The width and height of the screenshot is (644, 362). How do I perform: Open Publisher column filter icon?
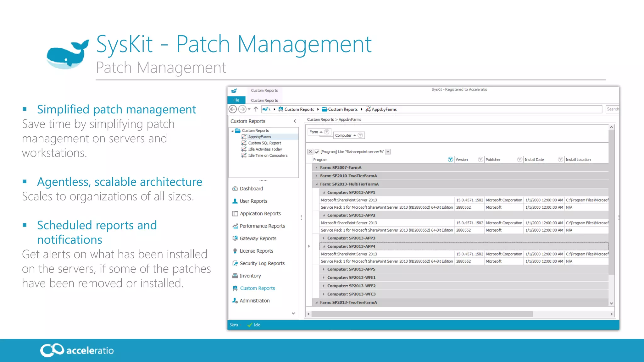click(x=519, y=159)
